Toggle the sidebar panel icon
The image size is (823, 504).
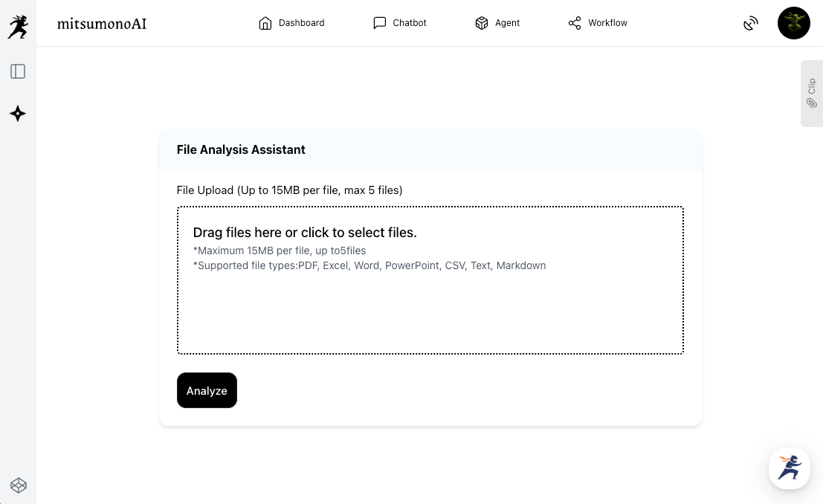(x=18, y=71)
